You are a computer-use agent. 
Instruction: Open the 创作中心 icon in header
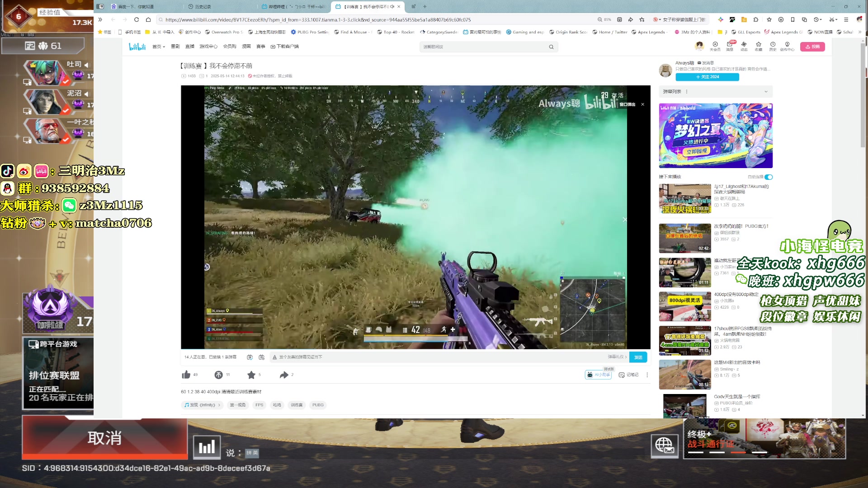(787, 46)
